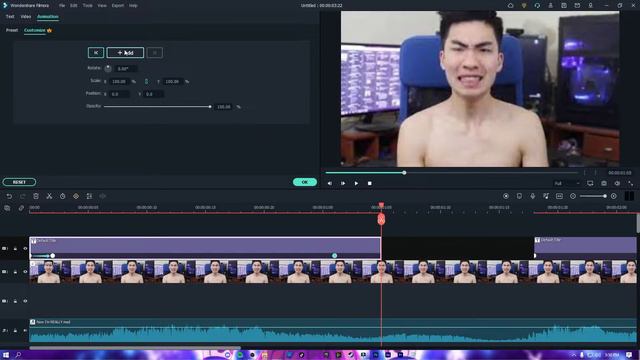Click the cyan keyframe marker on title clip
Screen dimensions: 640x360
[x=334, y=256]
